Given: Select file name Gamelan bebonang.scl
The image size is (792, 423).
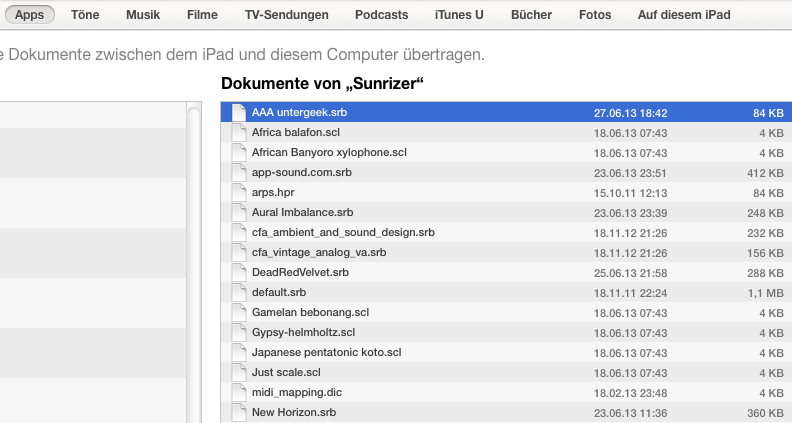Looking at the screenshot, I should (x=311, y=312).
